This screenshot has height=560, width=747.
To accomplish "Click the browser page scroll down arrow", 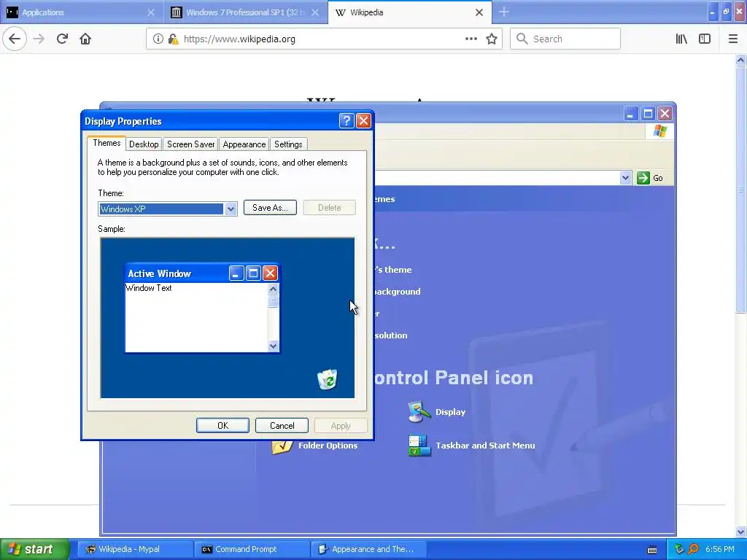I will [x=740, y=532].
